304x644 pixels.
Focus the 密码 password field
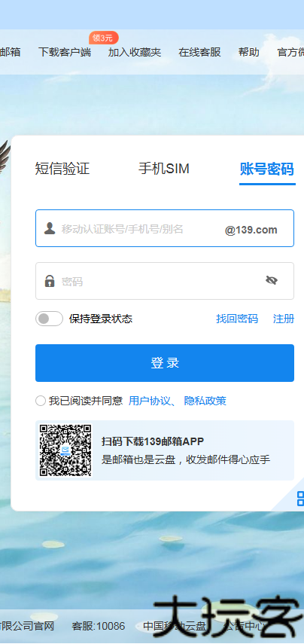tap(165, 282)
